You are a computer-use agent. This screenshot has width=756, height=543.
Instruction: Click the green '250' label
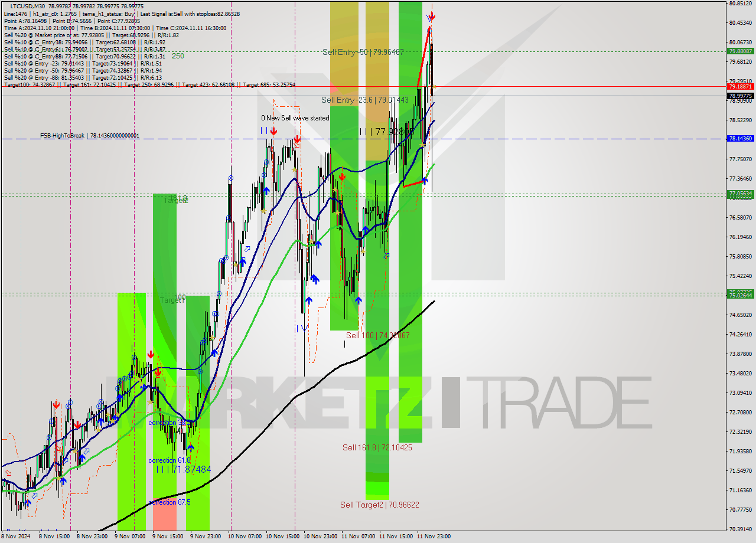[178, 56]
